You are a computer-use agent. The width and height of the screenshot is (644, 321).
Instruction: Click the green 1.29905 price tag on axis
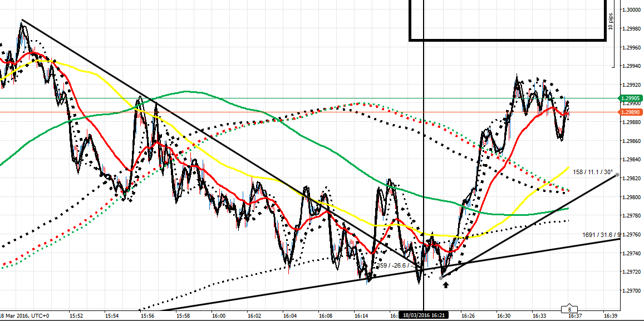tap(631, 98)
